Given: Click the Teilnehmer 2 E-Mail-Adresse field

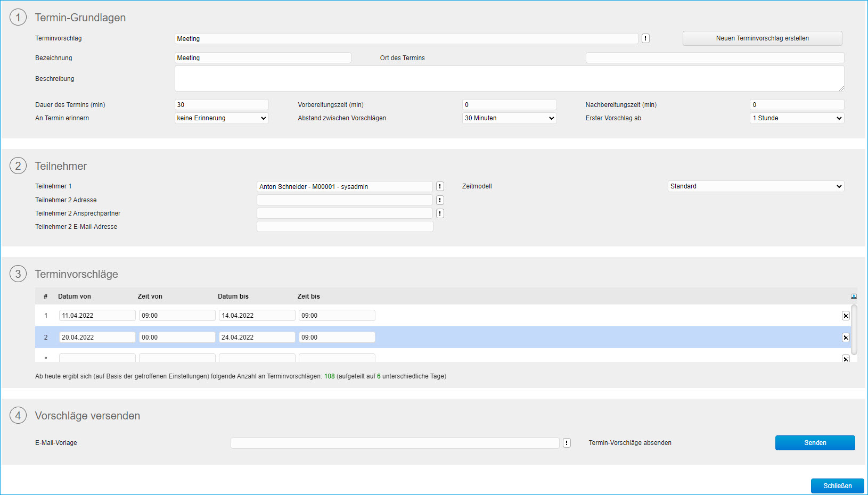Looking at the screenshot, I should 345,227.
